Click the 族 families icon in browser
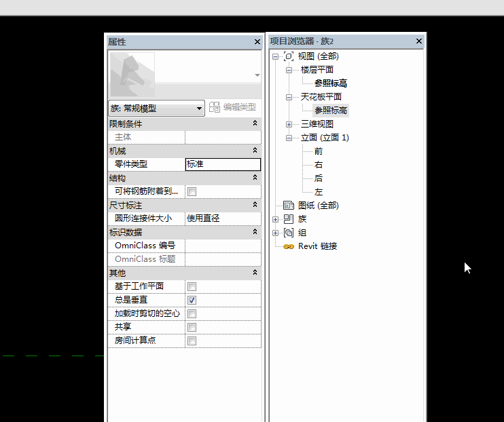The height and width of the screenshot is (422, 504). pos(289,219)
